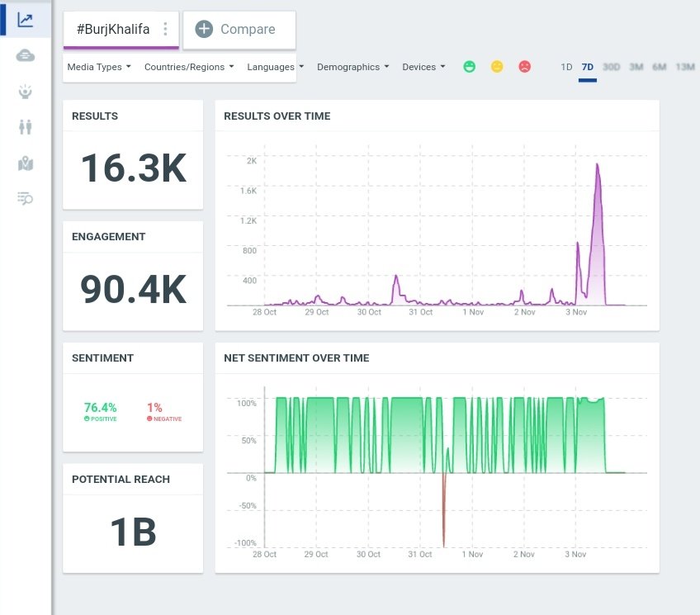This screenshot has height=615, width=700.
Task: Open the Devices dropdown
Action: pos(421,67)
